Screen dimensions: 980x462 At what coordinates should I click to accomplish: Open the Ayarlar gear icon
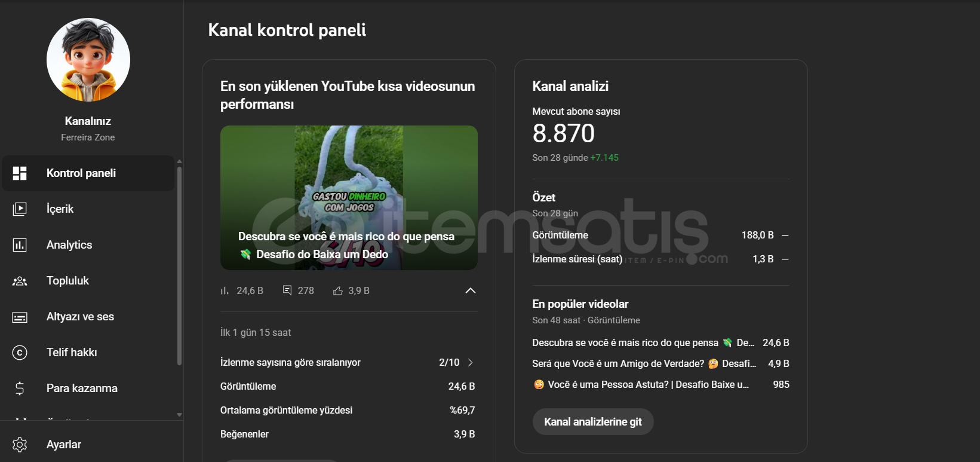click(x=20, y=445)
